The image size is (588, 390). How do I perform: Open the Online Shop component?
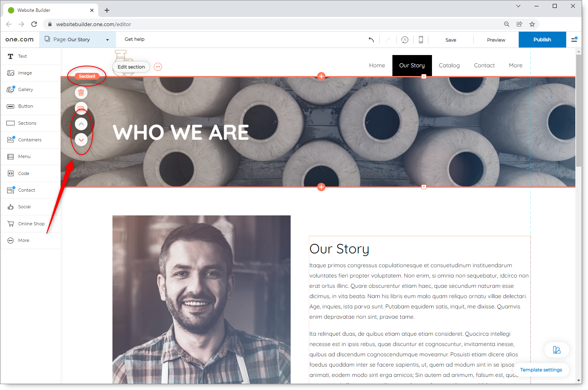click(30, 224)
